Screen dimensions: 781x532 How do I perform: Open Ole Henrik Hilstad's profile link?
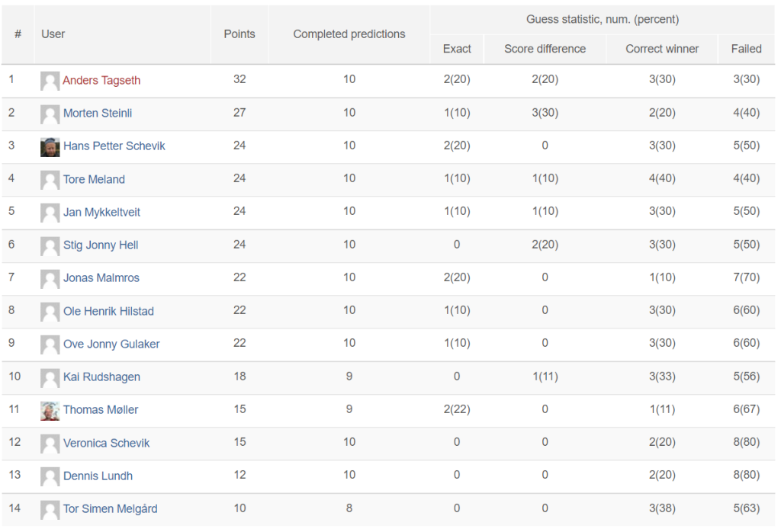[x=108, y=311]
